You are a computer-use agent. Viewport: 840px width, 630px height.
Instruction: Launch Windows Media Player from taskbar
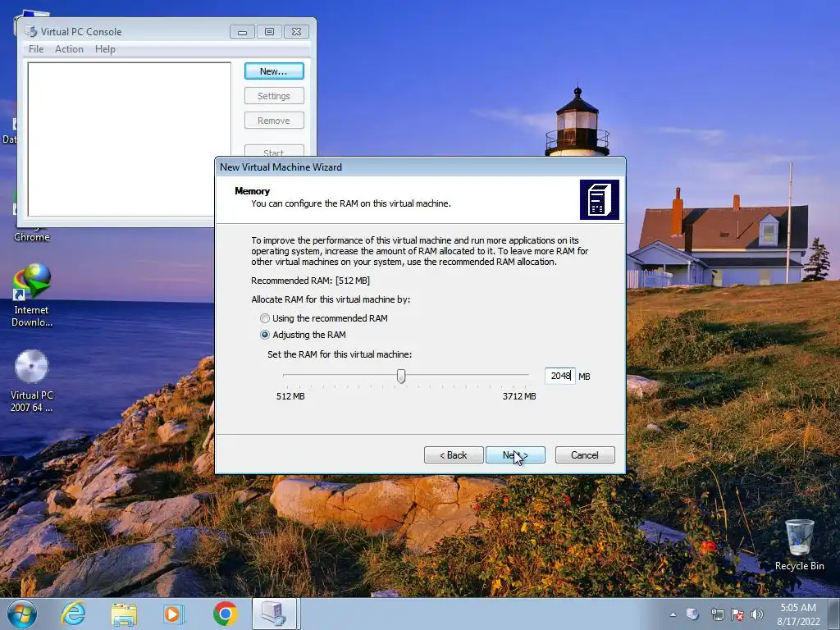point(174,614)
